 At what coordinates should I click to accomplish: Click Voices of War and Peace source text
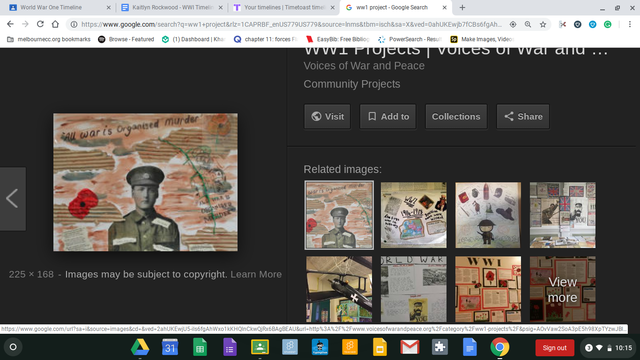[x=364, y=66]
